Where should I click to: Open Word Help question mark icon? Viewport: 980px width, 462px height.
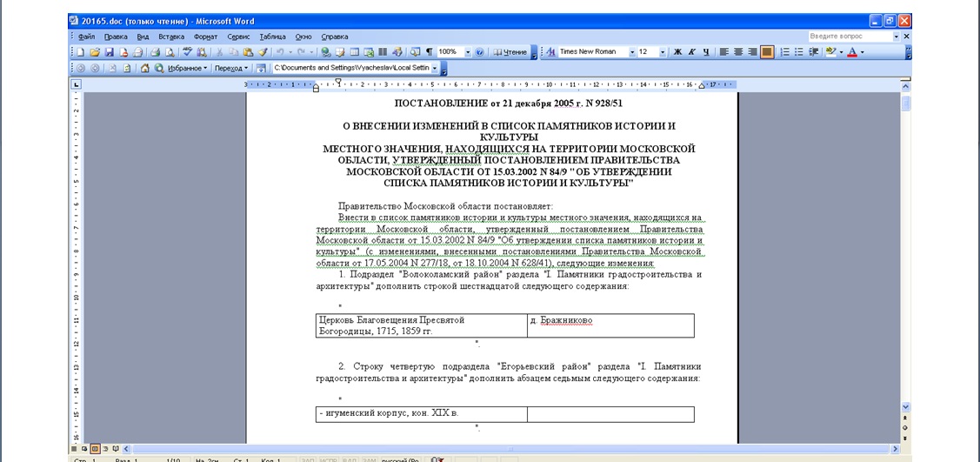click(x=479, y=52)
